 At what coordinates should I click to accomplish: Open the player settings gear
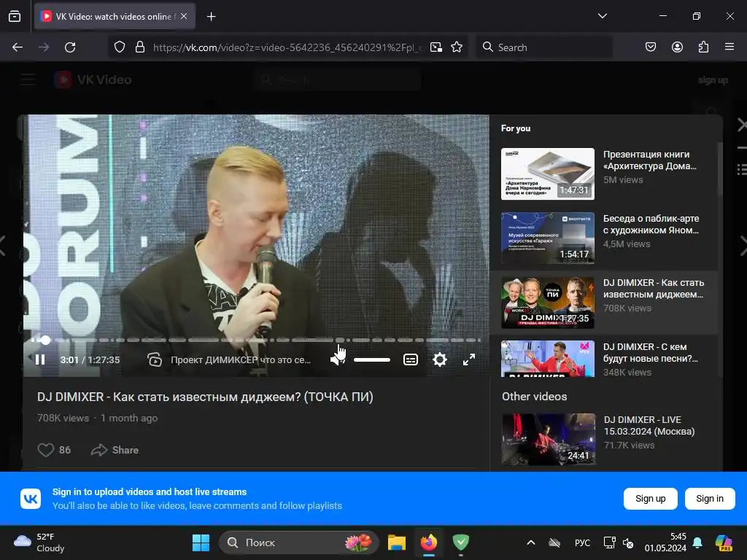coord(440,359)
